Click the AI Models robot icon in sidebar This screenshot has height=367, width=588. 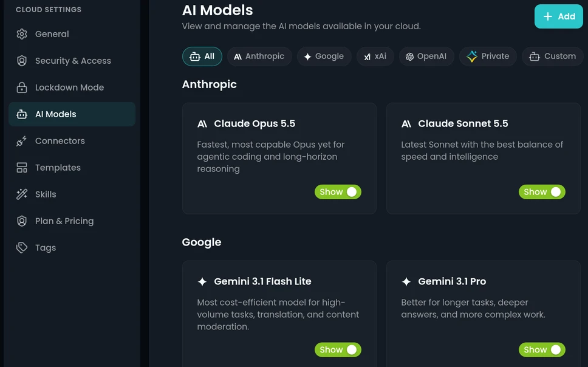tap(22, 114)
